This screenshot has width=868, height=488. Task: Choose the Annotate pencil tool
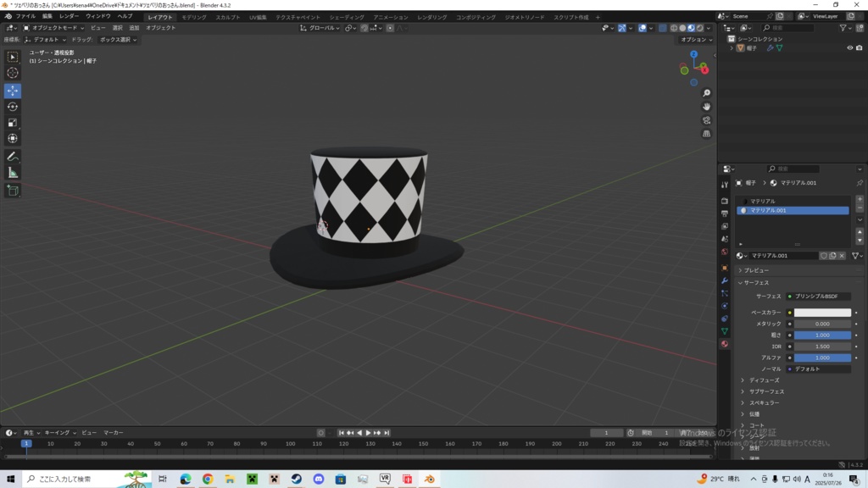12,157
